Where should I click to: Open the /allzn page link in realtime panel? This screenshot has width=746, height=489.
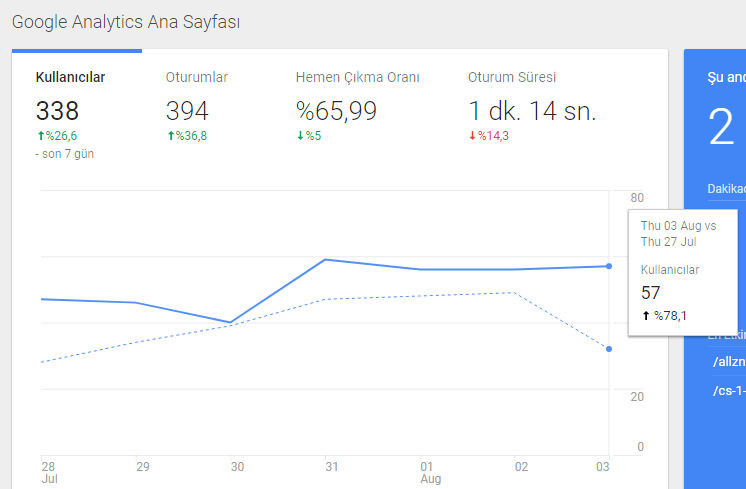pos(729,362)
